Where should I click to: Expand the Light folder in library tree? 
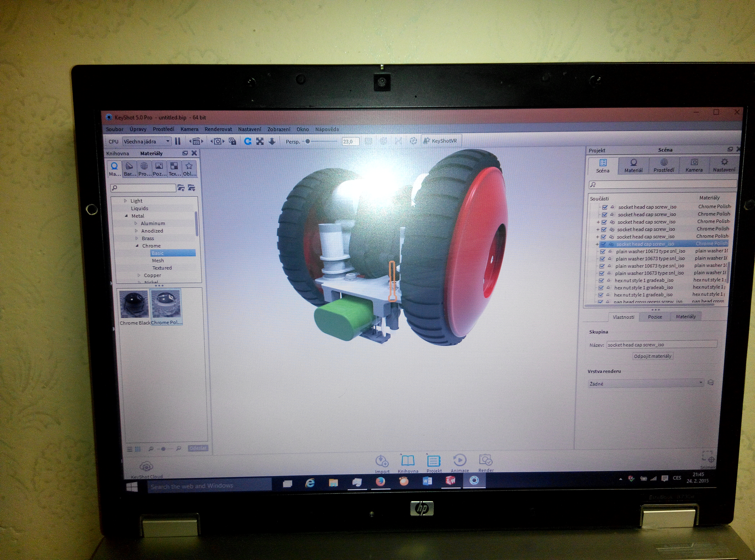tap(125, 201)
